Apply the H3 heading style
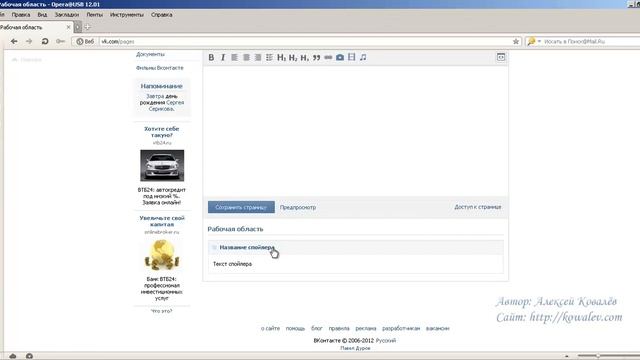The image size is (640, 360). click(x=304, y=58)
